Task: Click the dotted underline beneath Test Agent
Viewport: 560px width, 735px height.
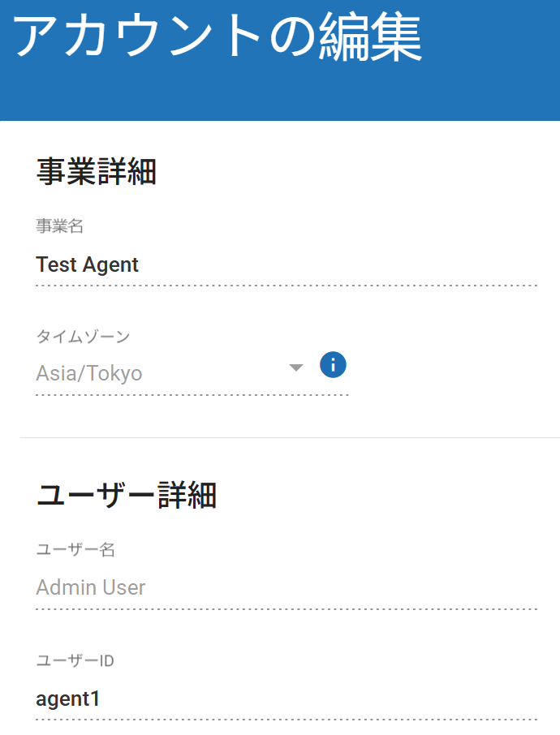Action: 286,286
